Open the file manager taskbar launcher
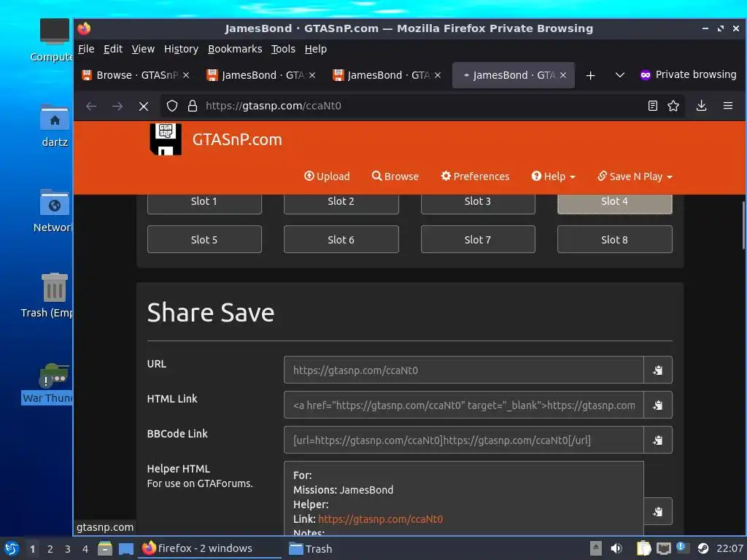This screenshot has height=560, width=747. (x=105, y=548)
